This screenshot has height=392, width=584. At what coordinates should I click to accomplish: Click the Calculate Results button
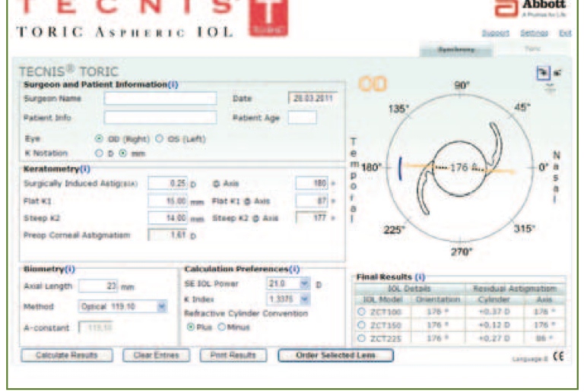[x=67, y=356]
